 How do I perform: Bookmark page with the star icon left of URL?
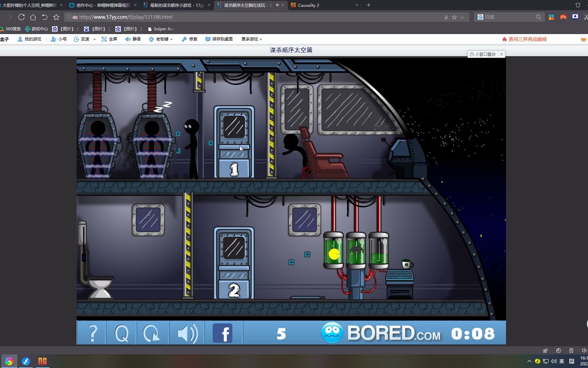tap(56, 17)
